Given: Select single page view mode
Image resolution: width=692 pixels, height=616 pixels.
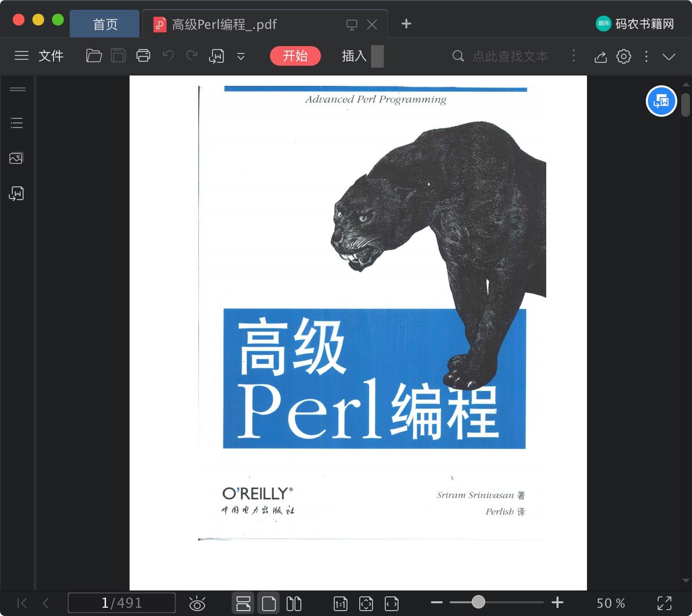Looking at the screenshot, I should coord(268,603).
